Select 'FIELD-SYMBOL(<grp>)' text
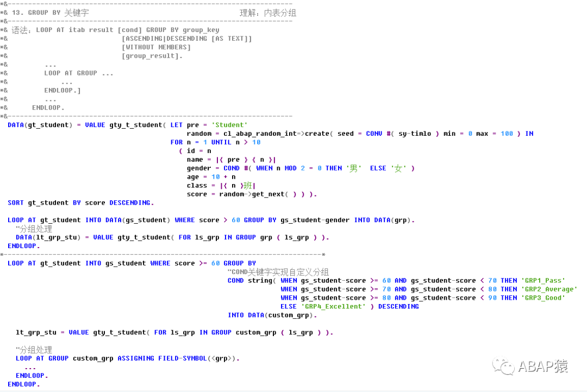The width and height of the screenshot is (587, 392). 197,358
